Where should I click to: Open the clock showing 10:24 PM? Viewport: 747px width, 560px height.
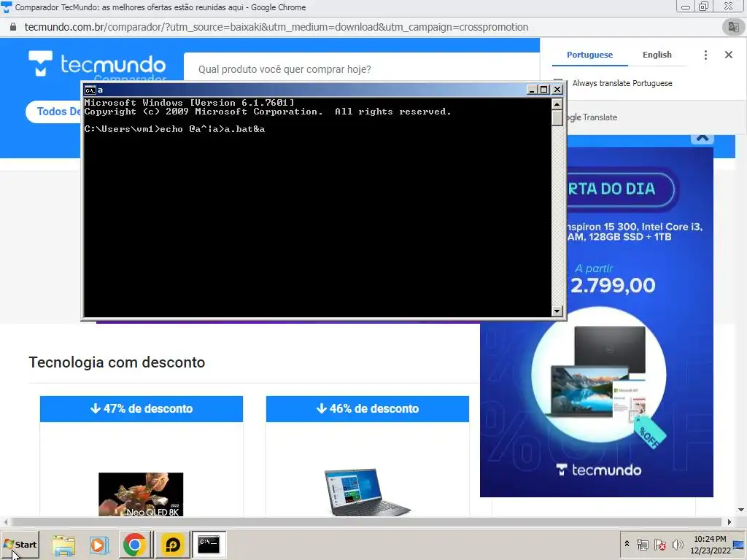point(710,544)
